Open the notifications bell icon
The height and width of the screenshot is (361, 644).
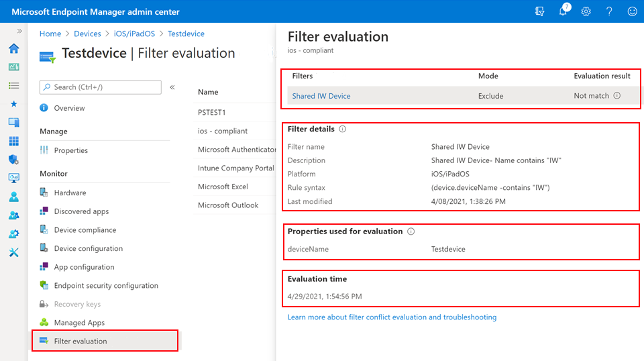click(563, 11)
